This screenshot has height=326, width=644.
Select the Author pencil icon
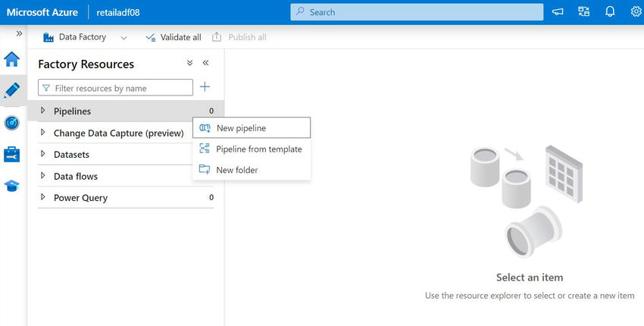point(12,90)
